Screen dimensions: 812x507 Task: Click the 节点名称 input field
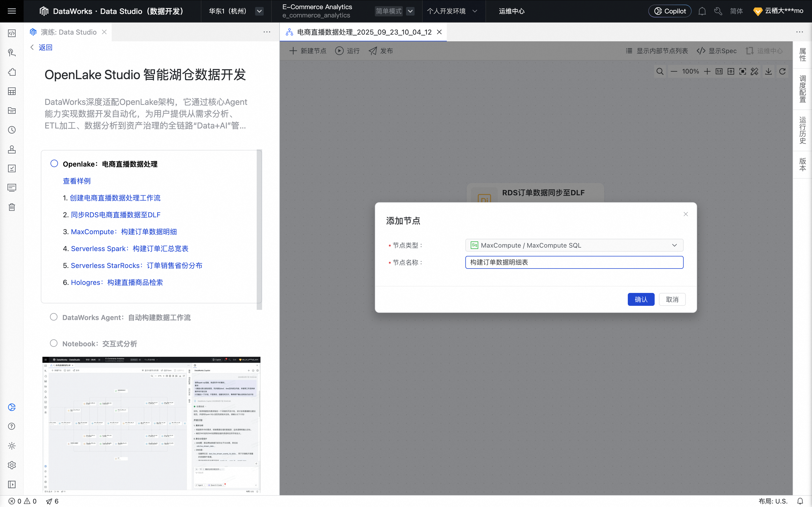(574, 262)
